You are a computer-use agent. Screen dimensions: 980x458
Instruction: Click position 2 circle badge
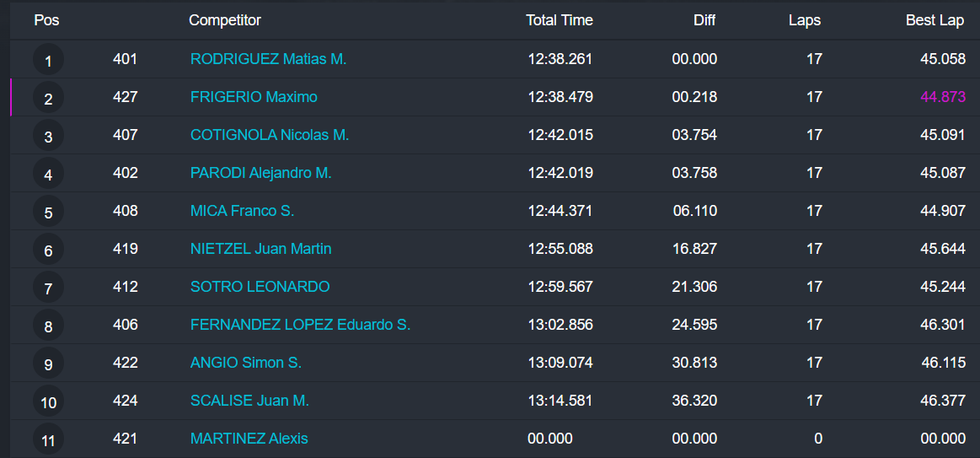point(48,99)
